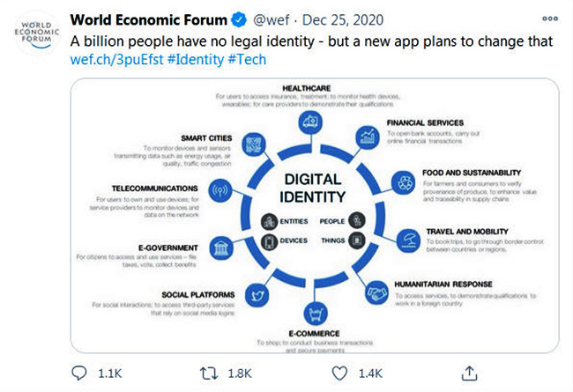The height and width of the screenshot is (392, 573).
Task: Click the reply comment icon
Action: click(85, 371)
